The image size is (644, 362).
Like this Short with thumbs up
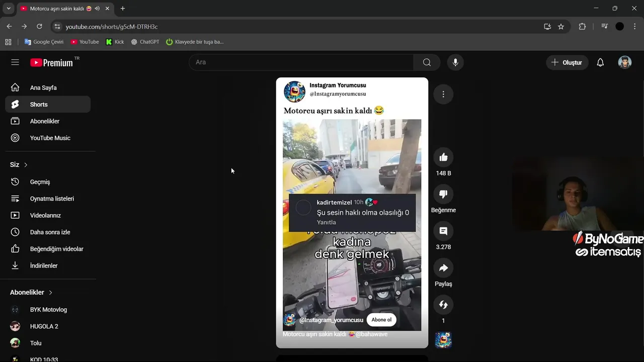pos(443,157)
